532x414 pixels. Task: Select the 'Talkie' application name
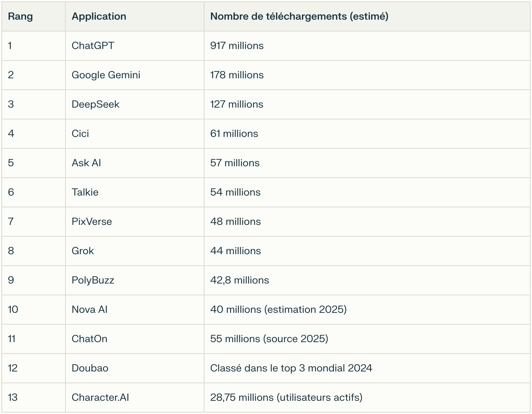tap(85, 192)
